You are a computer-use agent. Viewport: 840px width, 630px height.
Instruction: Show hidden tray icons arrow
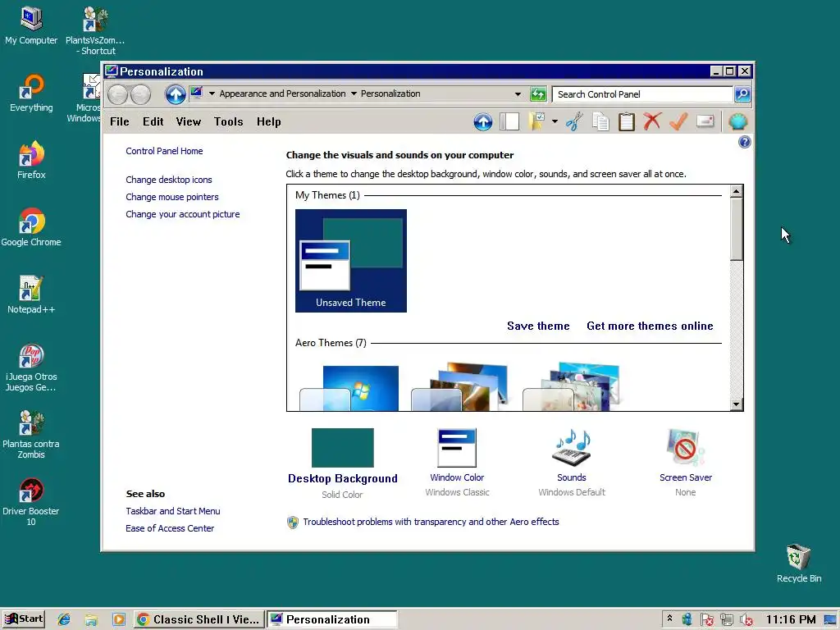669,619
